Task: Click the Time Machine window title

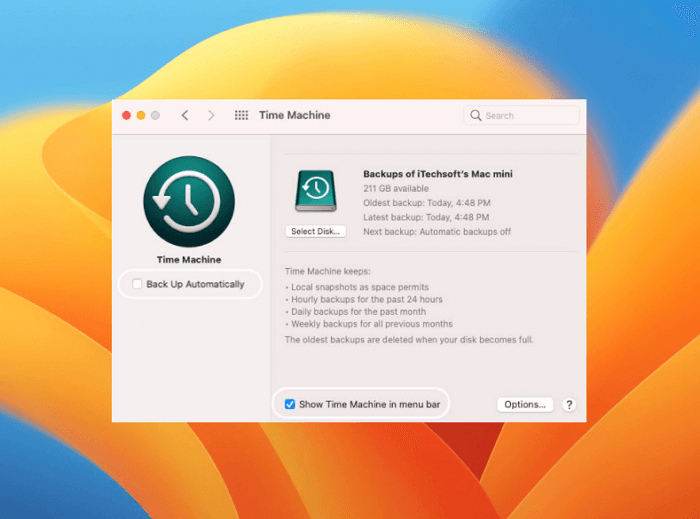Action: 294,115
